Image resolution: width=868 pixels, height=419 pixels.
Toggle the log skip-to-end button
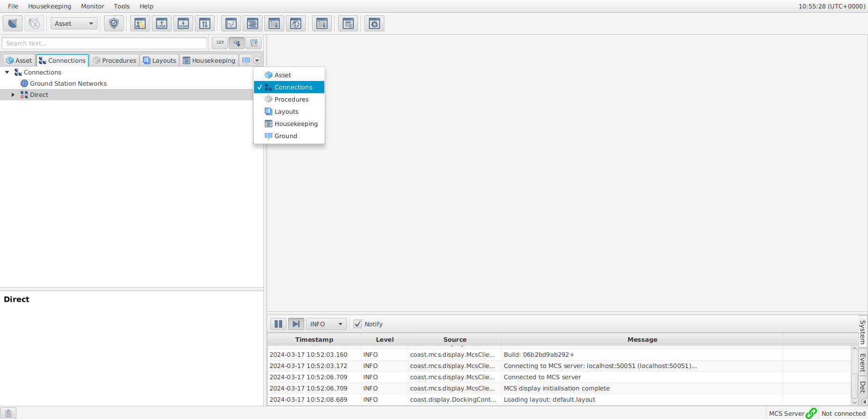pyautogui.click(x=296, y=324)
